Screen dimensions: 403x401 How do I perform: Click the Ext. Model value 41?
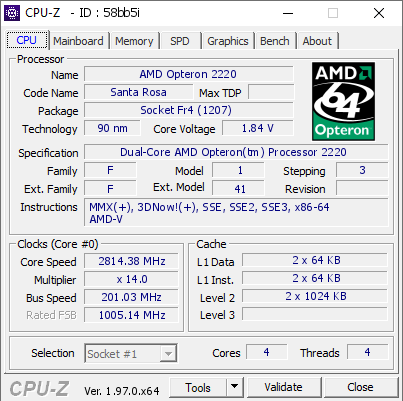[238, 188]
